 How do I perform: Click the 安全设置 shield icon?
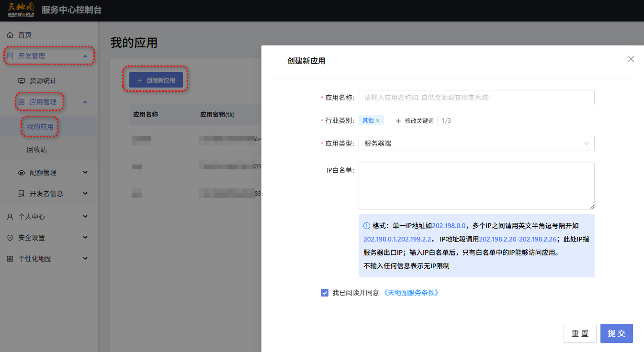tap(10, 238)
